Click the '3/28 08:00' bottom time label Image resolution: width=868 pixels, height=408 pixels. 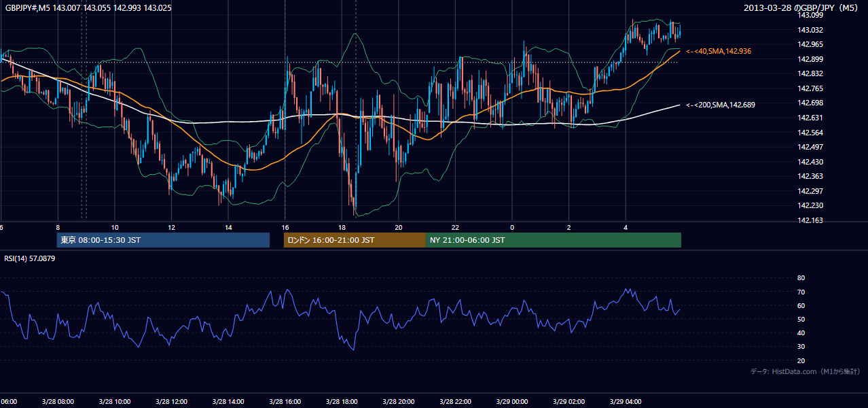[x=57, y=402]
